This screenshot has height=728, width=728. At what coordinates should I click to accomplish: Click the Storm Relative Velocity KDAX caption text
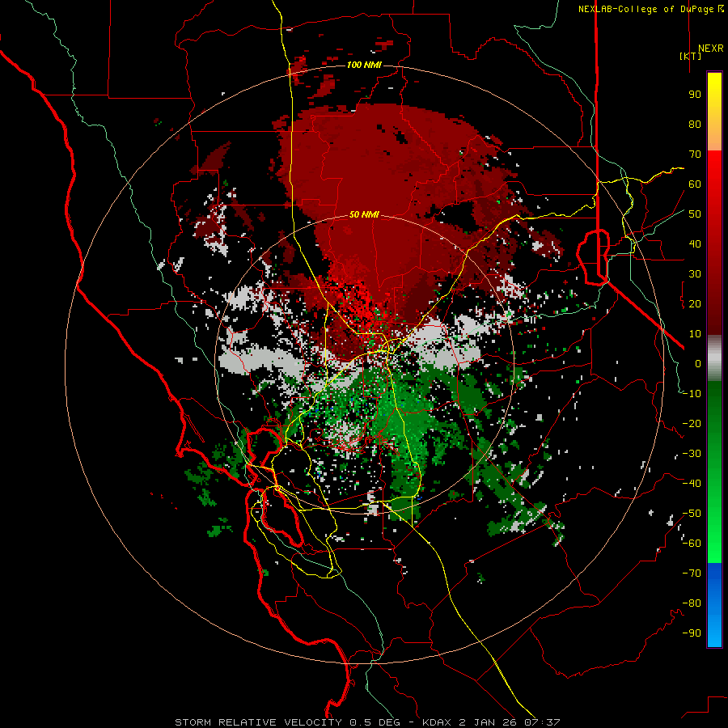[x=367, y=722]
